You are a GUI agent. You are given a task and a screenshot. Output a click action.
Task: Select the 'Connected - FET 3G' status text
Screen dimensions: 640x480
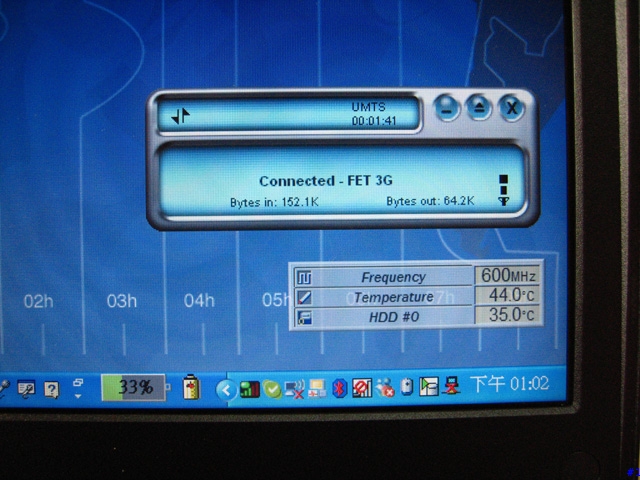(326, 181)
